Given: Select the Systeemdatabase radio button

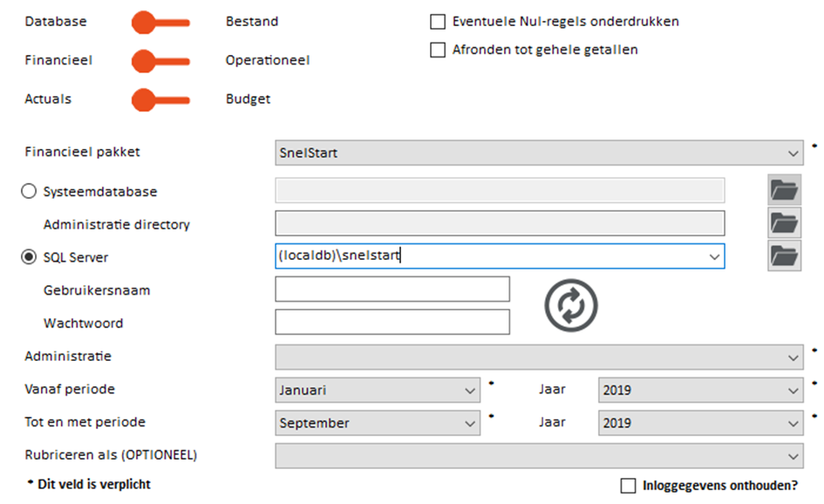Looking at the screenshot, I should coord(29,191).
